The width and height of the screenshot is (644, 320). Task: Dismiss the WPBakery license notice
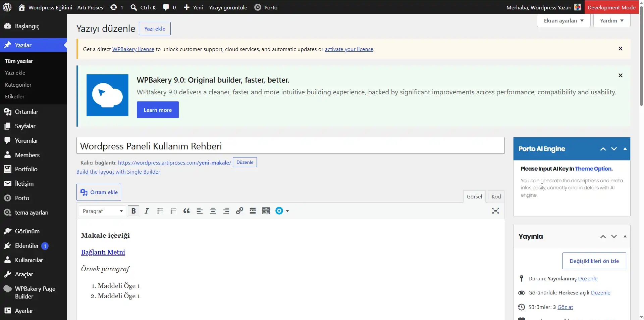coord(621,49)
